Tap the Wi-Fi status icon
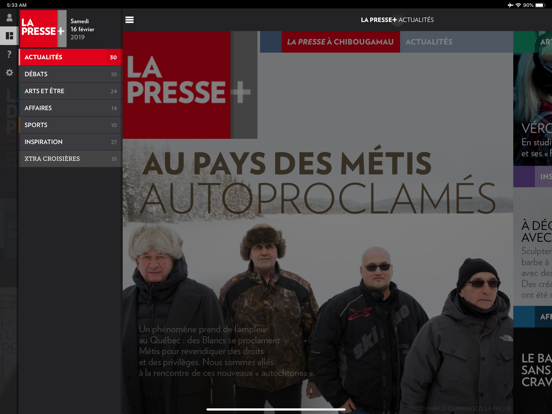The image size is (552, 414). (518, 5)
